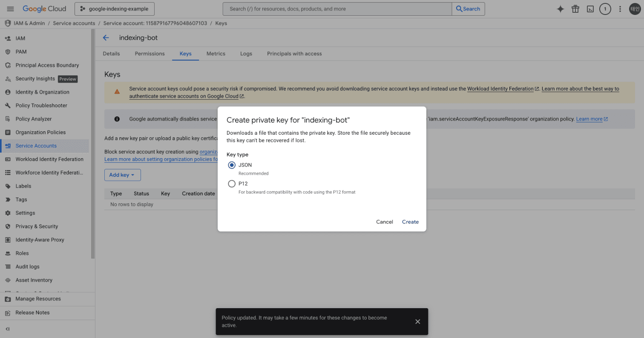Open Organization Policies in sidebar
The width and height of the screenshot is (644, 338).
pos(45,132)
